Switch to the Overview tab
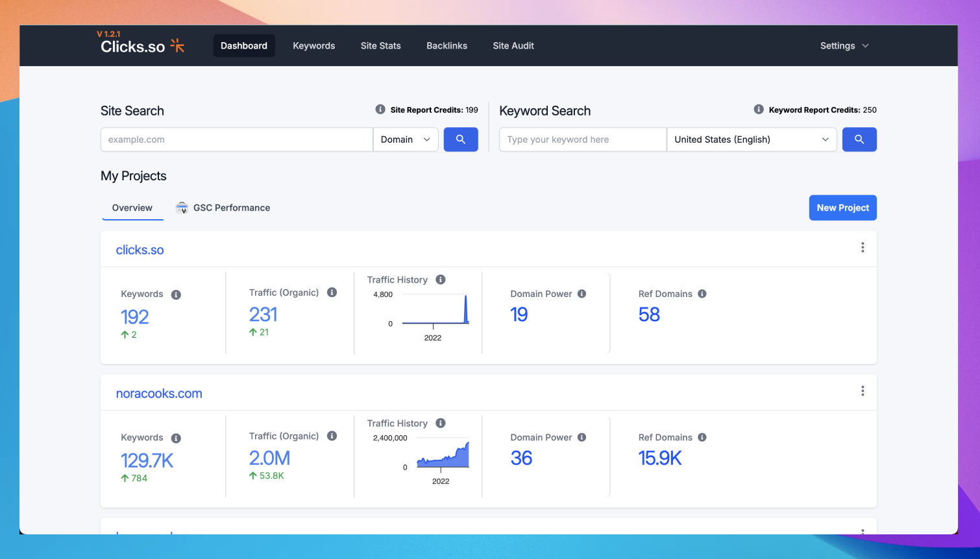 [x=132, y=208]
